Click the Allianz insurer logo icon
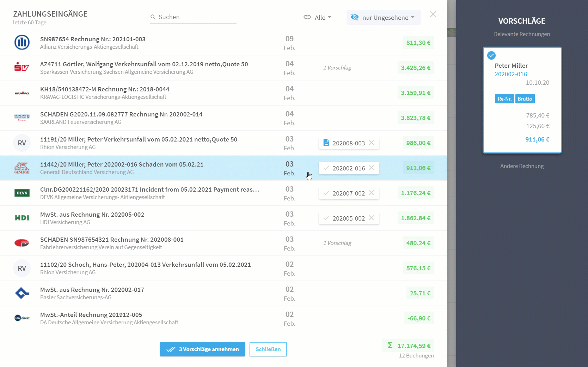 tap(22, 43)
